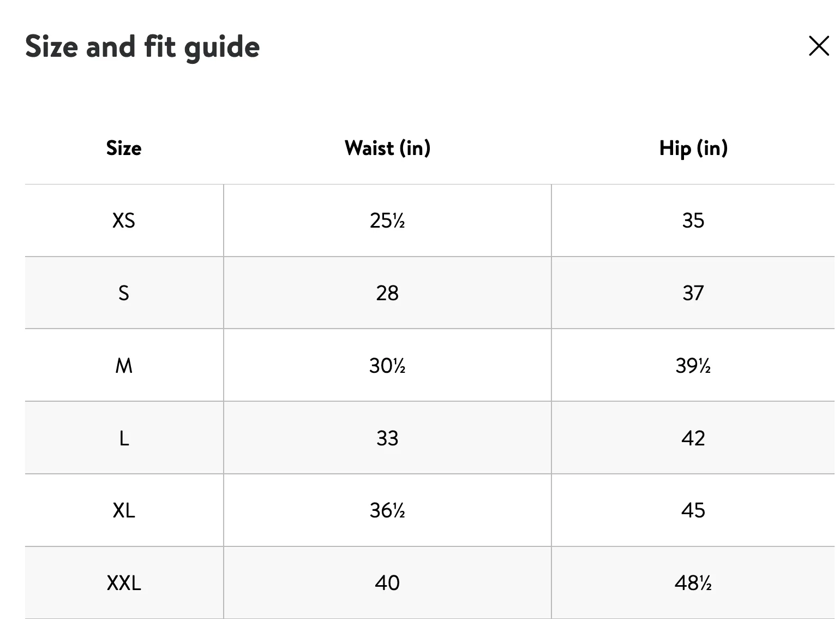Screen dimensions: 840x619
Task: Close the Size and fit guide dialog
Action: pos(819,46)
